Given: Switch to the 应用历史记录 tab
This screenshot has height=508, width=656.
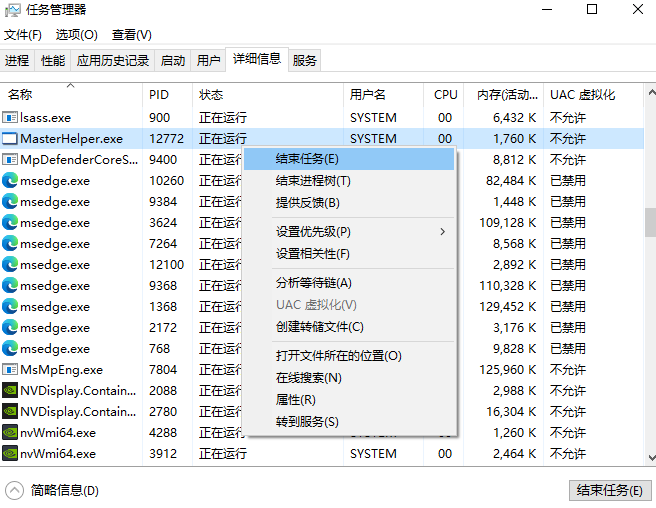Looking at the screenshot, I should coord(113,61).
